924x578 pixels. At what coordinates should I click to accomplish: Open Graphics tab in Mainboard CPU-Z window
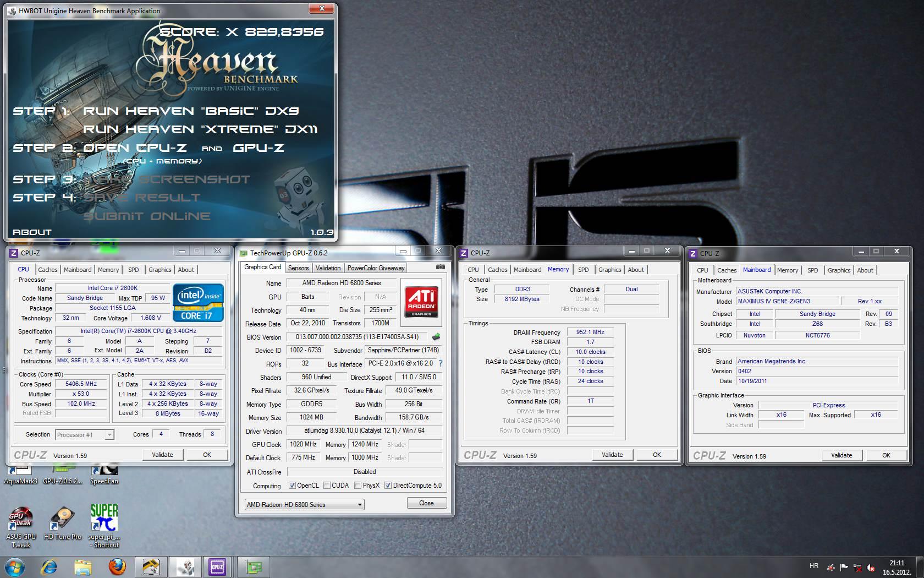pos(839,270)
